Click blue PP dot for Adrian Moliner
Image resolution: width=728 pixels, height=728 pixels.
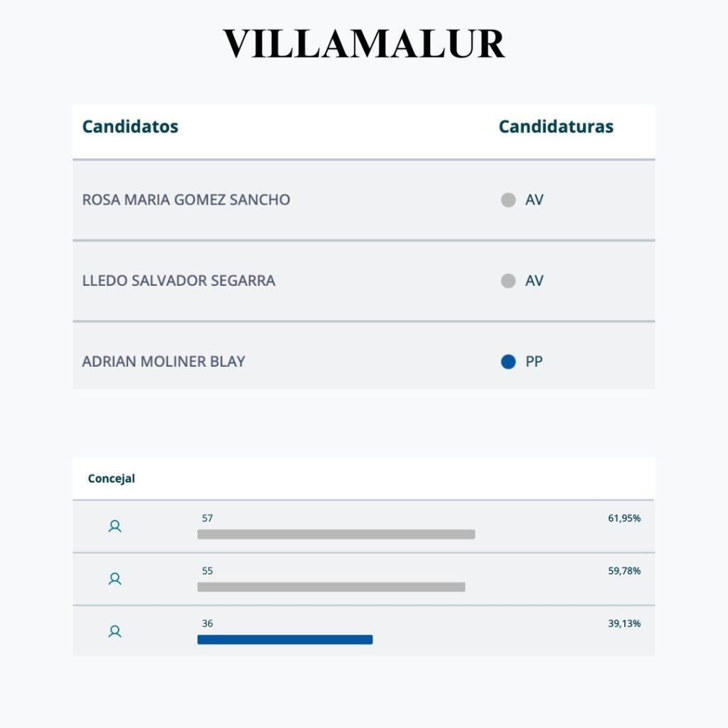(x=508, y=362)
